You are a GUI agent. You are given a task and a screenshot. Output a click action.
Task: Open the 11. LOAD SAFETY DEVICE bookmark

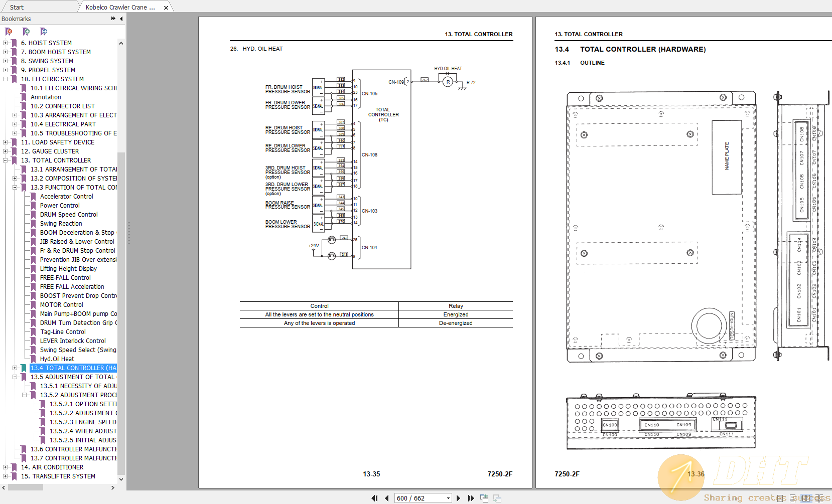58,142
